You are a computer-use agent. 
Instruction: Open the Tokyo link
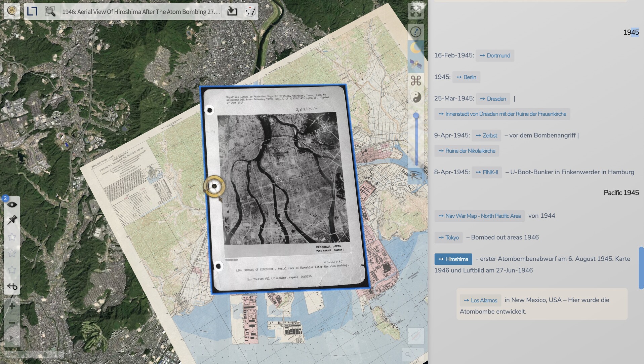449,238
